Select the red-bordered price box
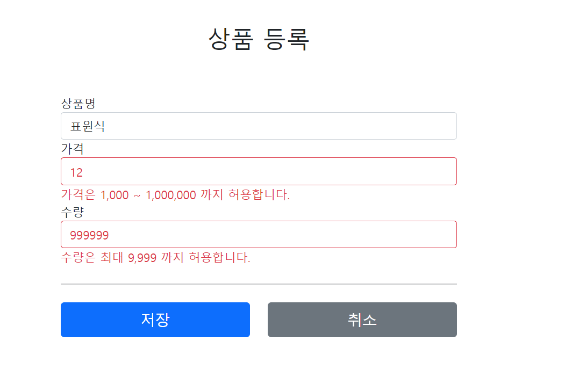The image size is (572, 392). pos(259,171)
